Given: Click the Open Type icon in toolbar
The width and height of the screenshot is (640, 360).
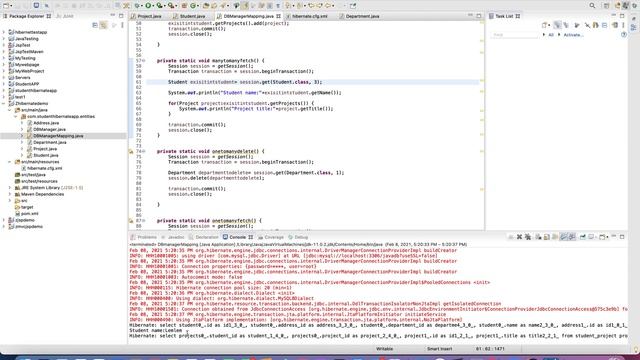Looking at the screenshot, I should [x=206, y=6].
